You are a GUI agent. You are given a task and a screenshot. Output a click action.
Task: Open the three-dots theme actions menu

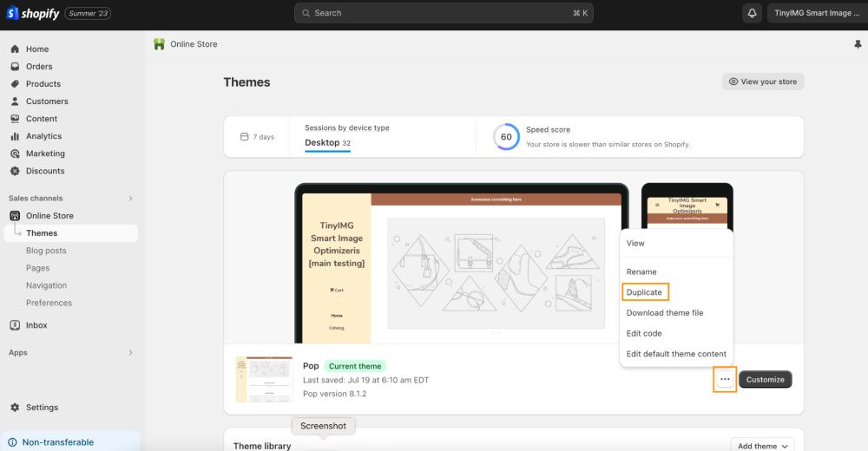point(725,380)
